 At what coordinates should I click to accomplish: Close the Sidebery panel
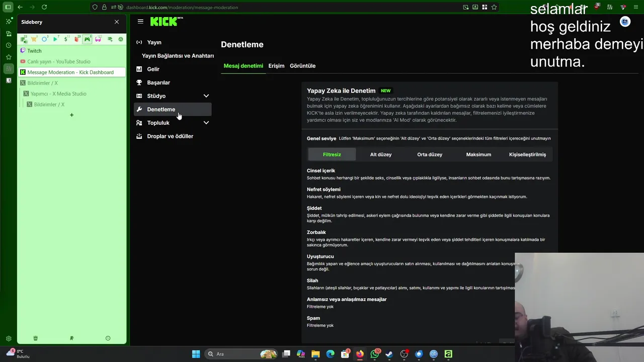pyautogui.click(x=117, y=22)
